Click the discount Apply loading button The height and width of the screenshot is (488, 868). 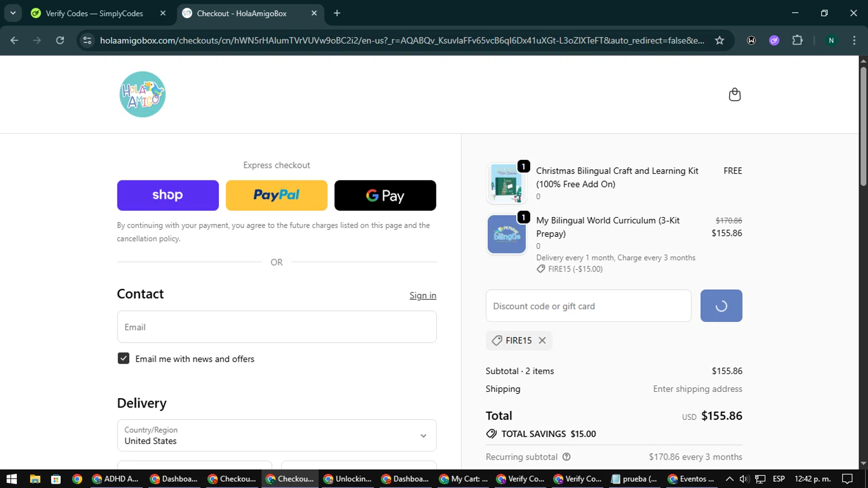[721, 306]
